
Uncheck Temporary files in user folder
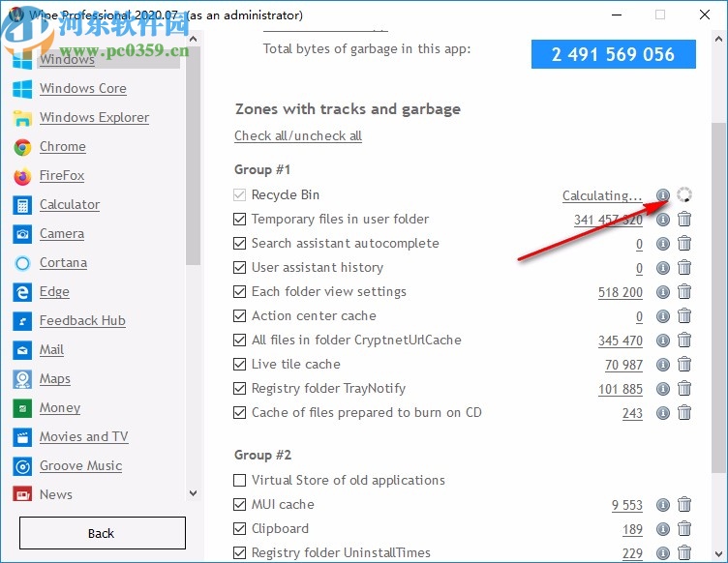(x=239, y=219)
